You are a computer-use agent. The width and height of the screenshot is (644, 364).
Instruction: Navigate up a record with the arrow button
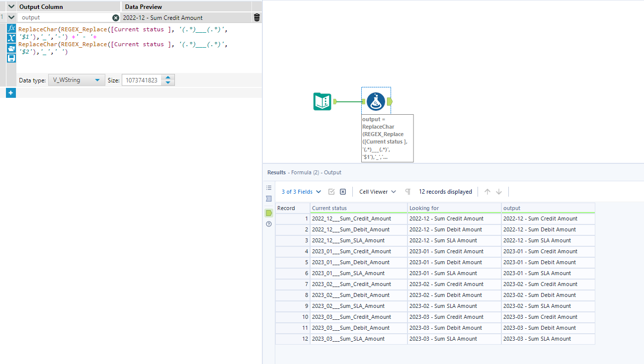[487, 191]
